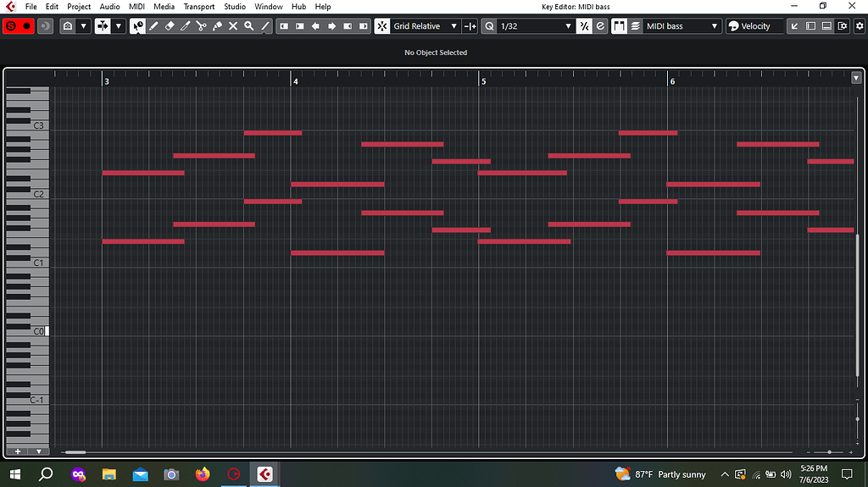Open the File menu
Screen dimensions: 868x487
pyautogui.click(x=31, y=7)
